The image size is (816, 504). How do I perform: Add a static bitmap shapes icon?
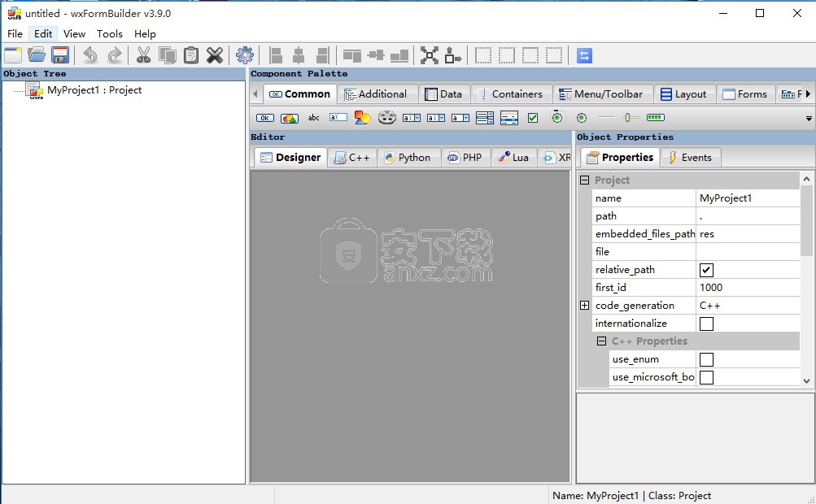click(362, 118)
